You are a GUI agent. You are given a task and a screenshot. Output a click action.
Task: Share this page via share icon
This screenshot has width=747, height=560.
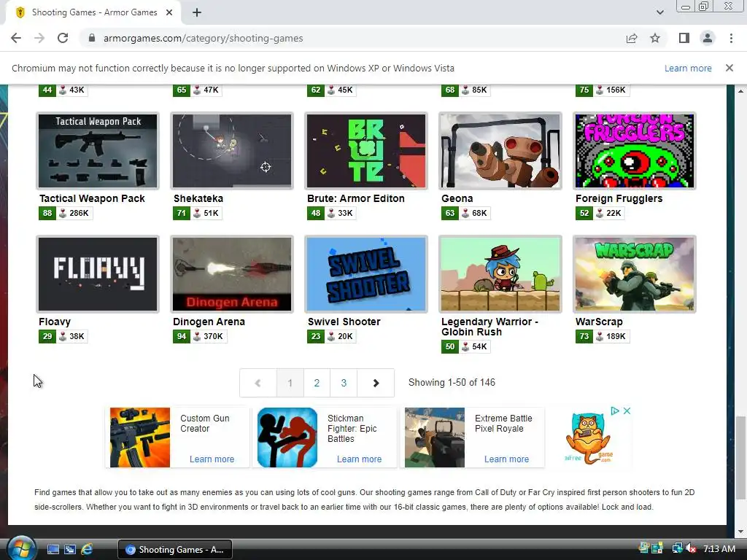click(632, 38)
